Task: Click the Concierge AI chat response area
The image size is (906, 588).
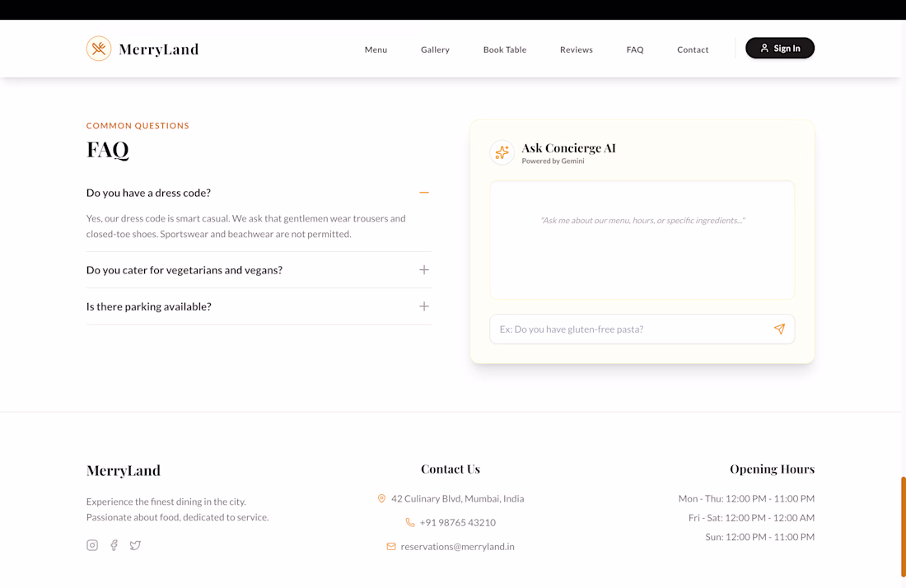Action: coord(642,240)
